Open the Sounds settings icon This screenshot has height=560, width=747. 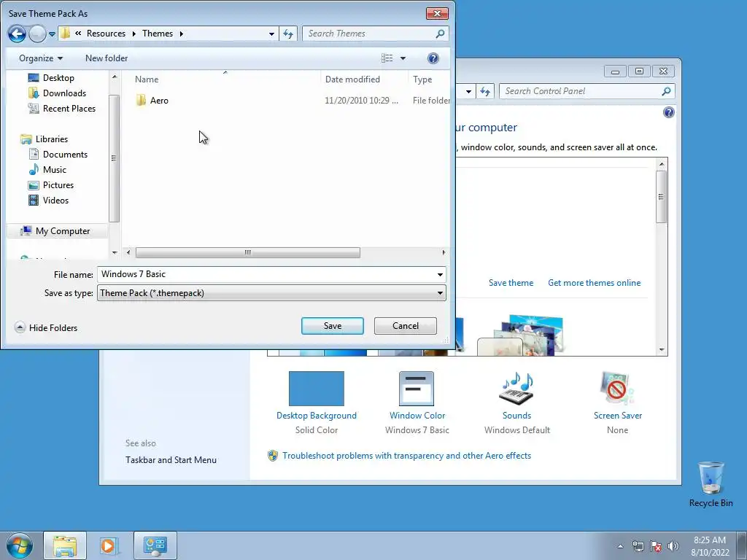point(516,389)
